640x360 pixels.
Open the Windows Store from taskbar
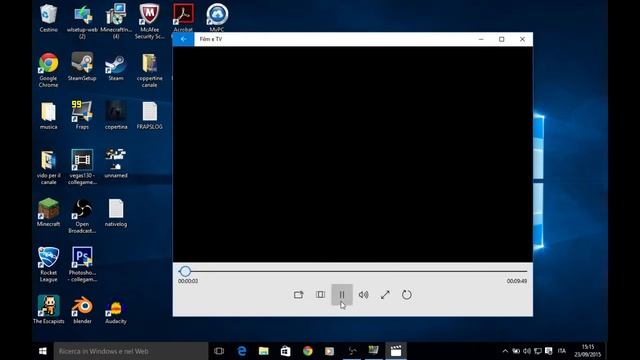[x=285, y=351]
